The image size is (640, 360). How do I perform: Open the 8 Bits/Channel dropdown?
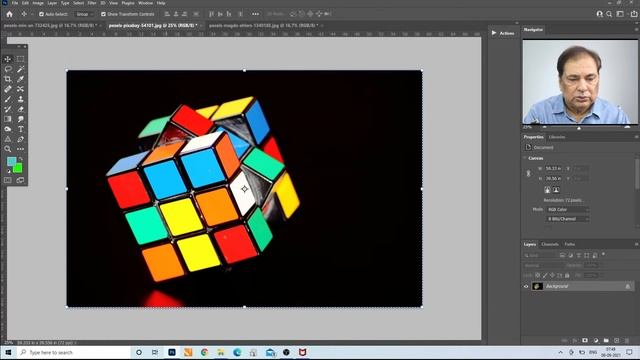click(x=568, y=219)
